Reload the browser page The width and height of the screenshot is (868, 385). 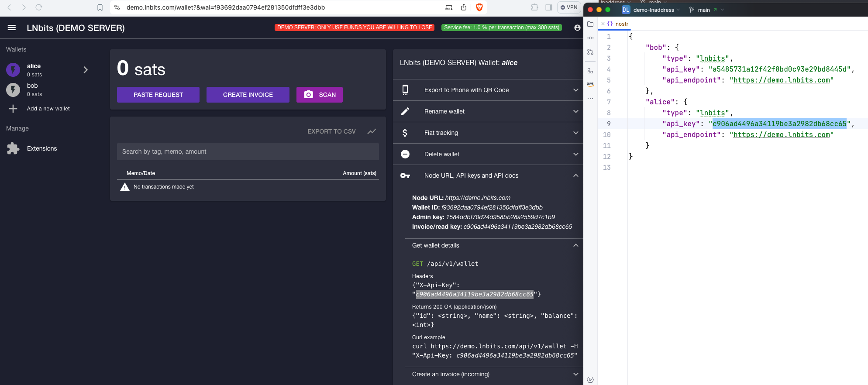click(x=39, y=7)
